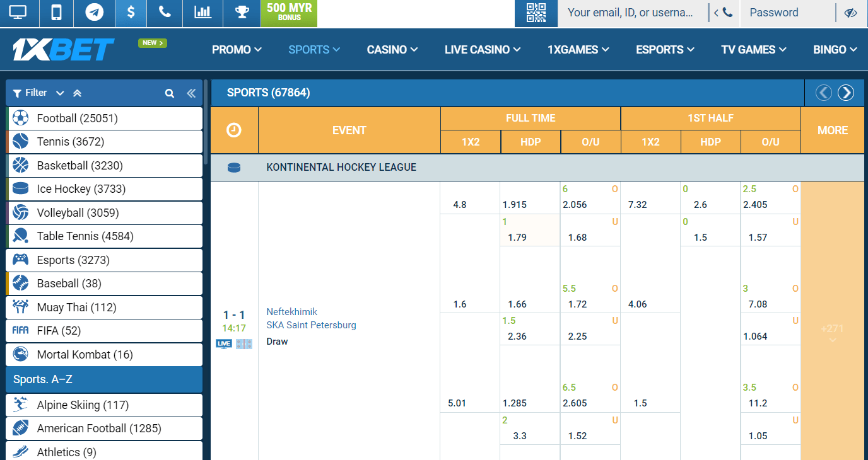Select Athletics (9) in sidebar

[104, 451]
